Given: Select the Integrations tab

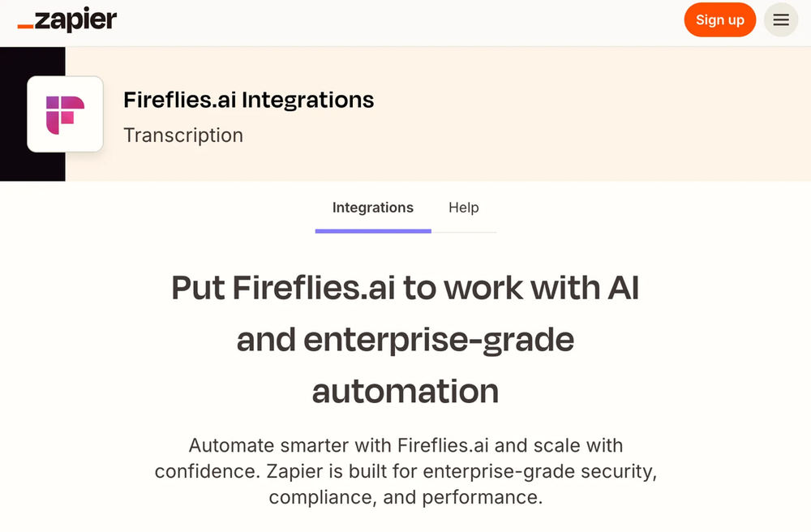Looking at the screenshot, I should 373,208.
